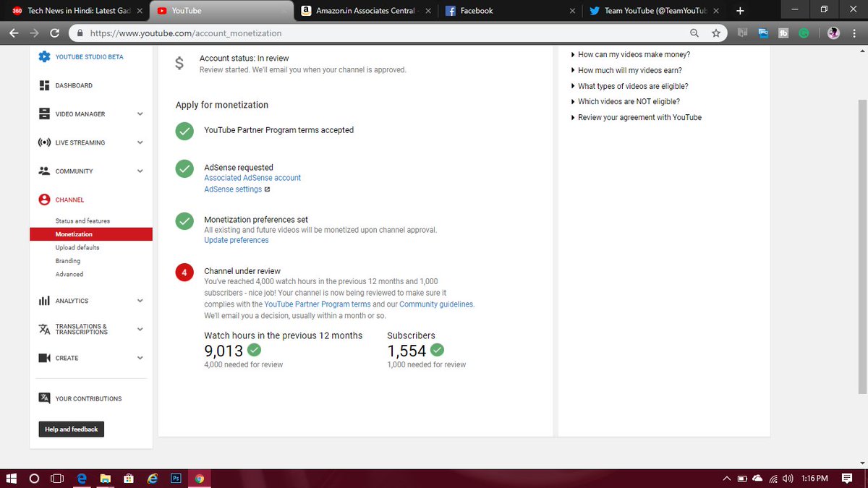Switch to the Team YouTube Twitter tab
The width and height of the screenshot is (868, 488).
point(655,11)
